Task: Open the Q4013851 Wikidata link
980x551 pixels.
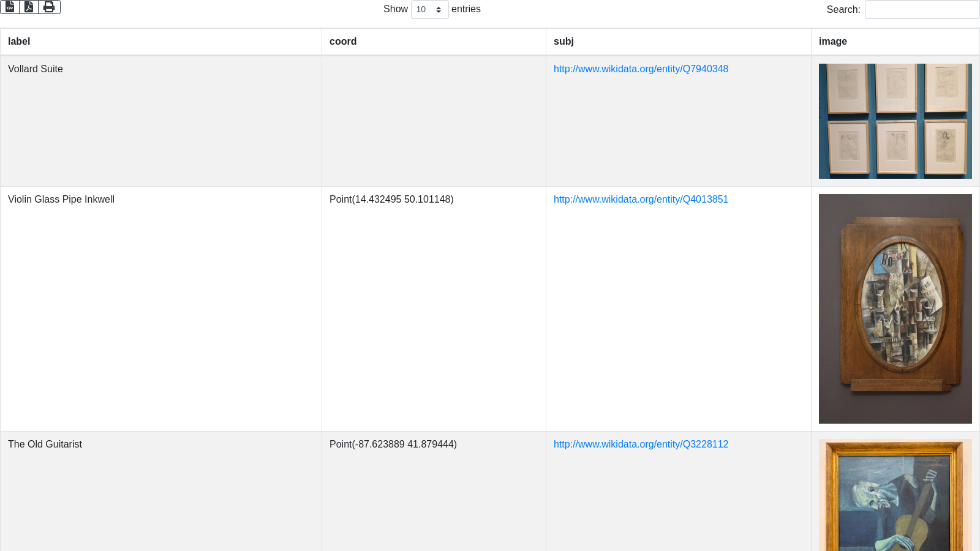Action: [x=641, y=200]
